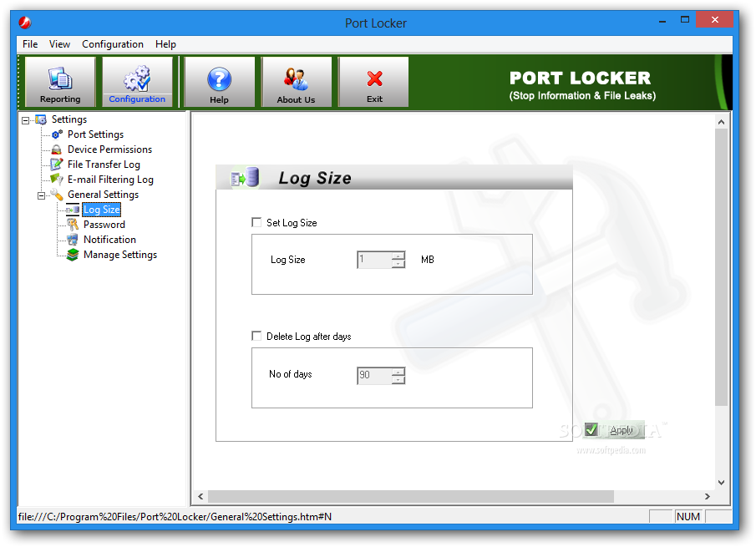
Task: Open the Configuration menu
Action: click(x=112, y=44)
